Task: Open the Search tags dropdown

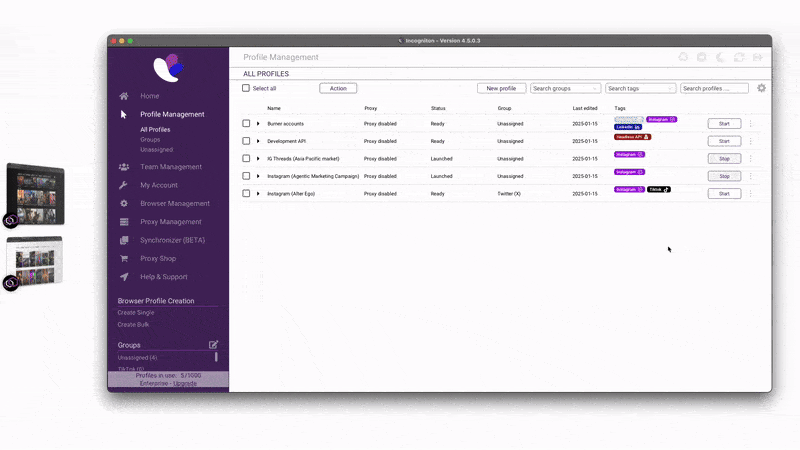Action: (640, 88)
